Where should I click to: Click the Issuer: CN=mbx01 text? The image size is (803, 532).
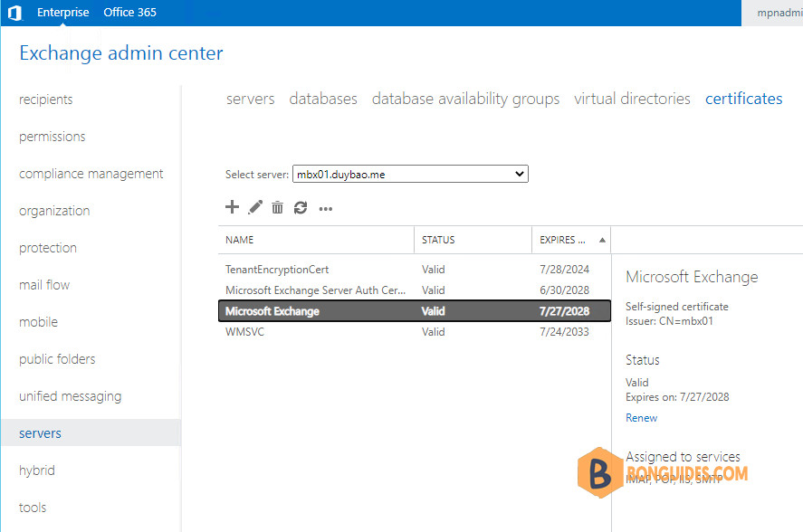669,321
